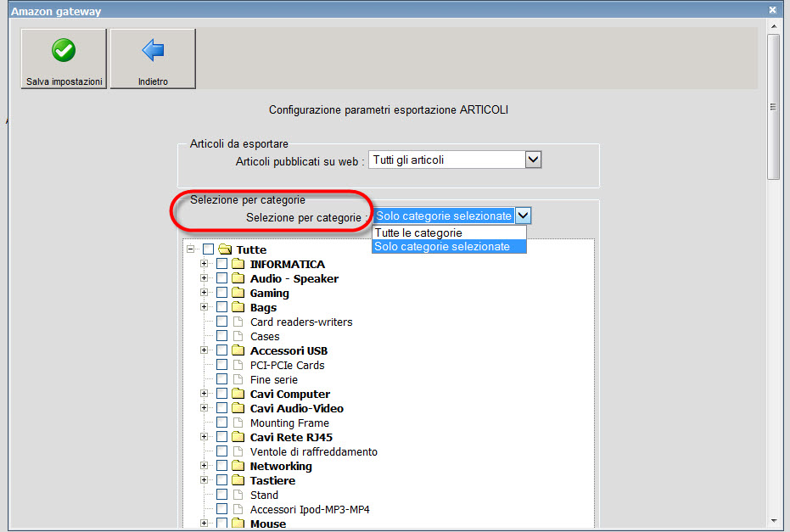Select the Cavi Rete RJ45 label

pyautogui.click(x=291, y=437)
